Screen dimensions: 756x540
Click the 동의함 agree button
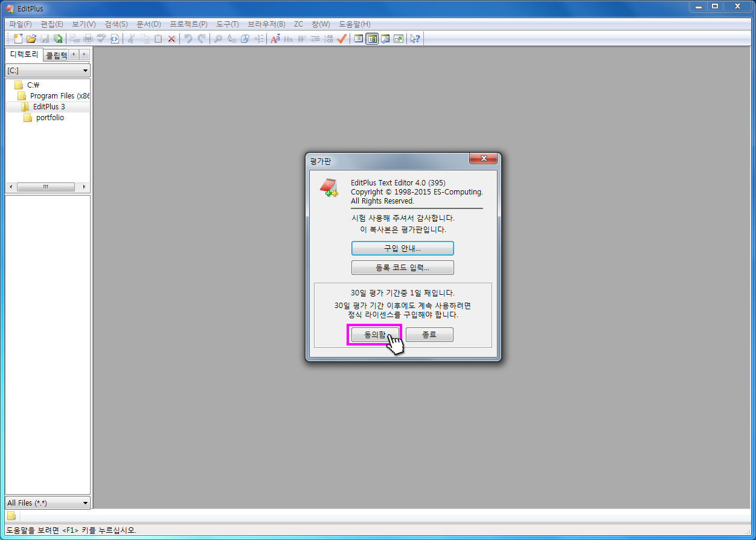pyautogui.click(x=374, y=335)
